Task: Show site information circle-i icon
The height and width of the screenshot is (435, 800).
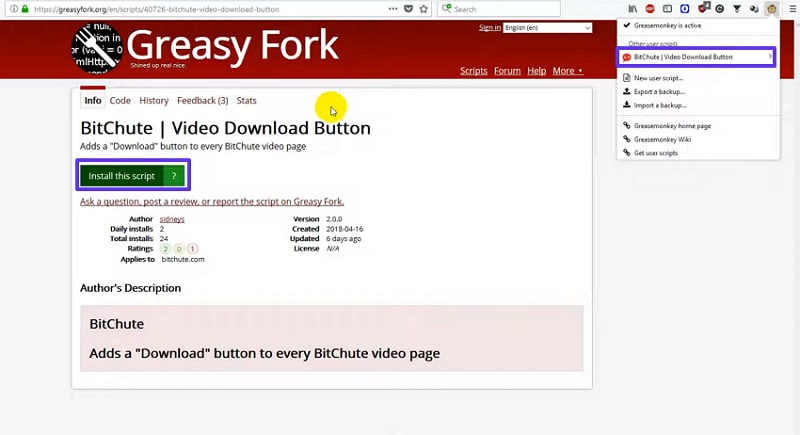Action: (x=14, y=9)
